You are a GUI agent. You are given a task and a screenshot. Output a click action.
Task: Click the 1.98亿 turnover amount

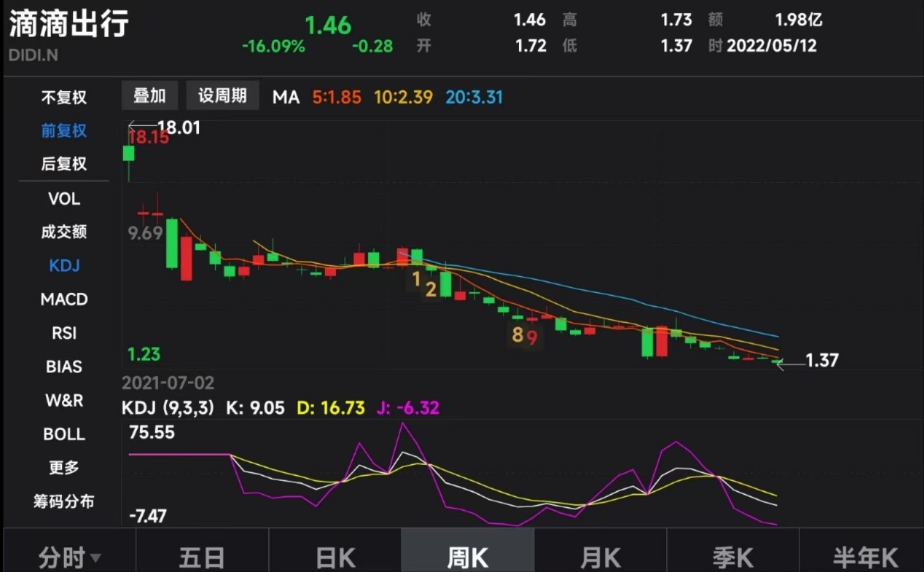(799, 20)
